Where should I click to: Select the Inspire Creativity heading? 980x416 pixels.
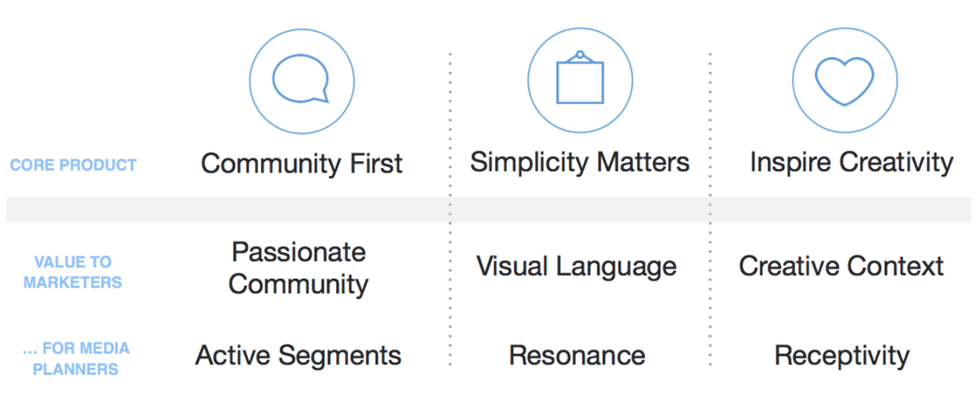pyautogui.click(x=851, y=162)
